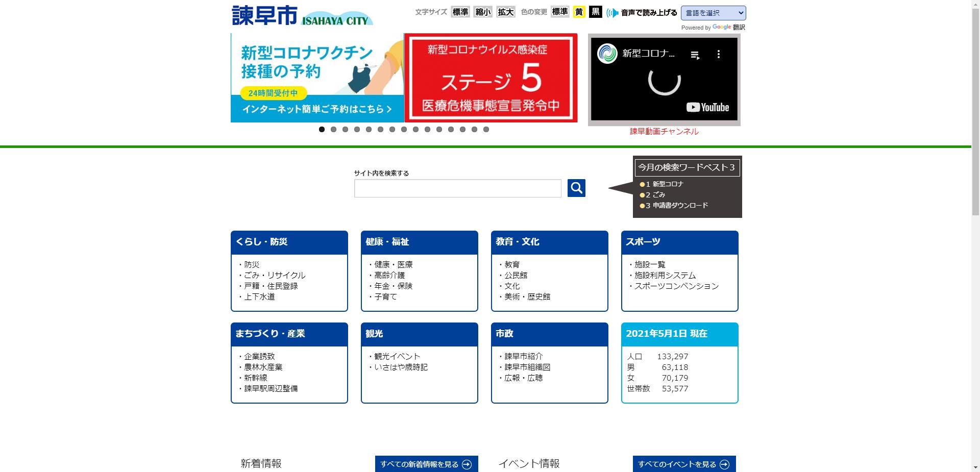Switch page color to 黒 (black)
Screen dimensions: 980x472
pyautogui.click(x=595, y=12)
